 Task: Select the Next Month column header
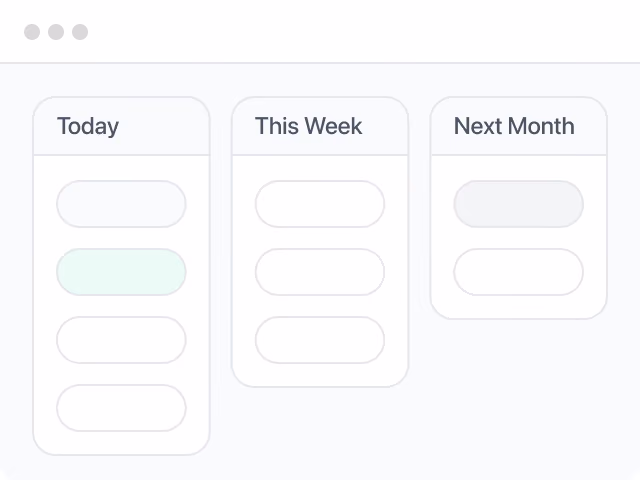(x=519, y=126)
